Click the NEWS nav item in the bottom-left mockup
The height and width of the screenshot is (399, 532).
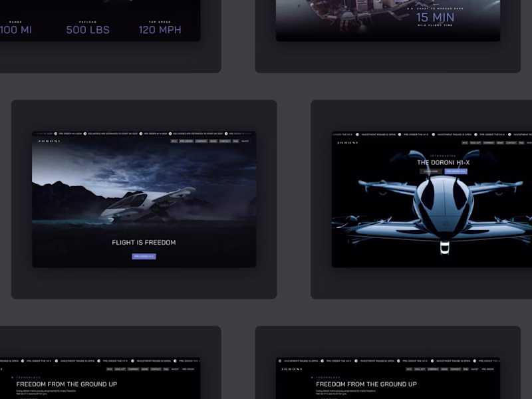144,369
